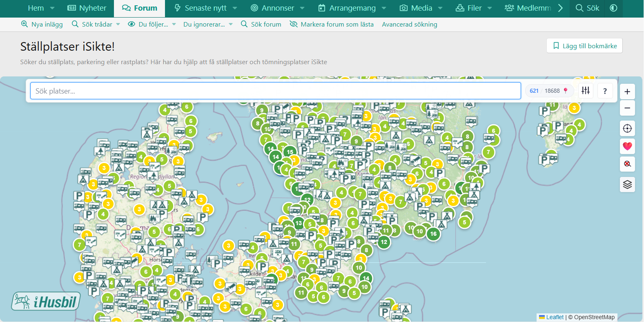Open the Avancerad sökning link
Image resolution: width=644 pixels, height=322 pixels.
click(x=409, y=25)
